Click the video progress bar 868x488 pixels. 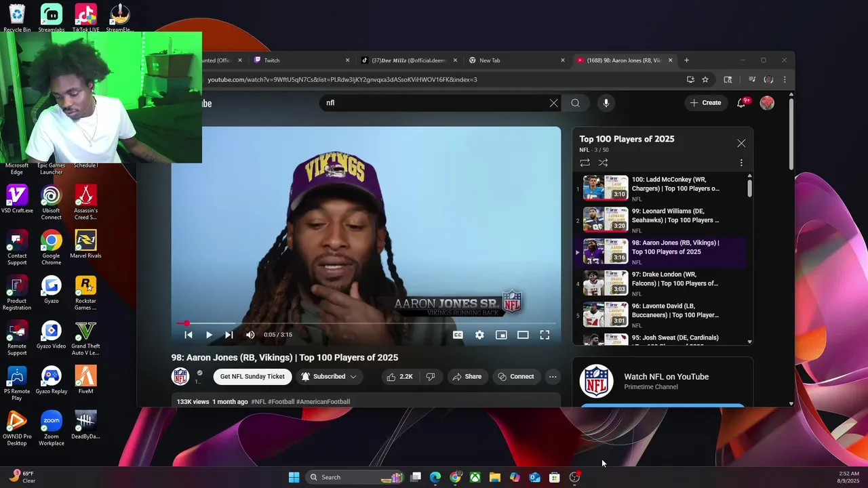(366, 323)
